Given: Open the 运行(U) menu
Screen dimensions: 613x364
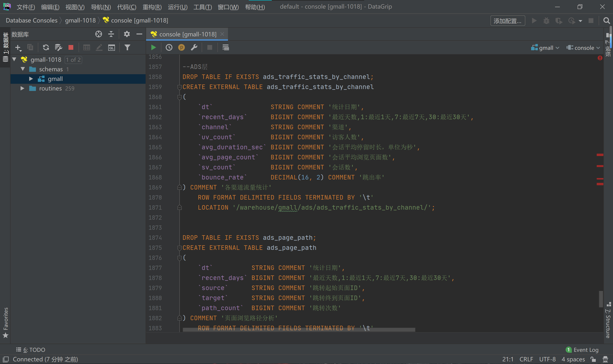Looking at the screenshot, I should pos(177,7).
